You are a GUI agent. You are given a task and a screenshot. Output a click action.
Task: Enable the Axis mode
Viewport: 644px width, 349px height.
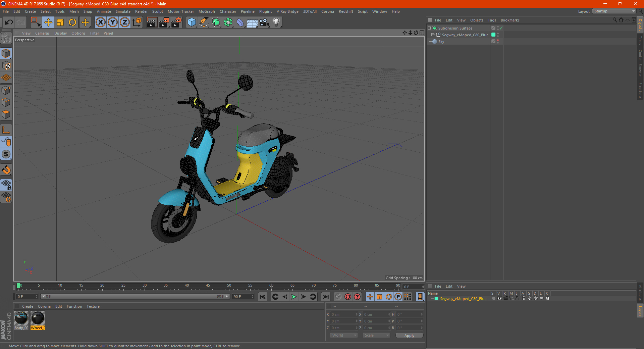pos(6,130)
